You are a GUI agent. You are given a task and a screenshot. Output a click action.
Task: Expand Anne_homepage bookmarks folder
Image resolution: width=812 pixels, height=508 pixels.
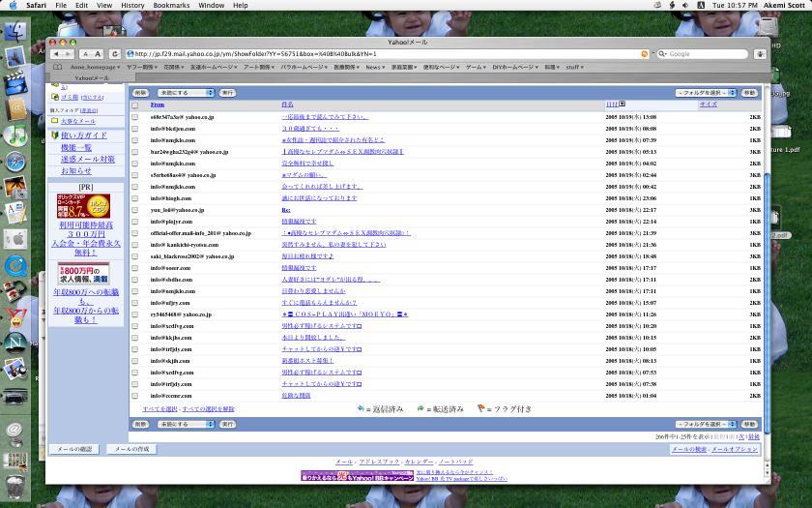(96, 68)
